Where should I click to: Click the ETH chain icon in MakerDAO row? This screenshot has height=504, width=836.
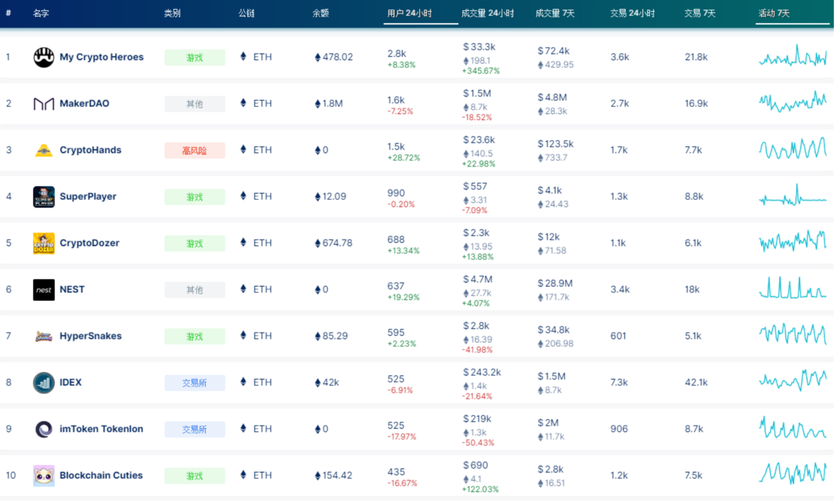click(x=243, y=103)
